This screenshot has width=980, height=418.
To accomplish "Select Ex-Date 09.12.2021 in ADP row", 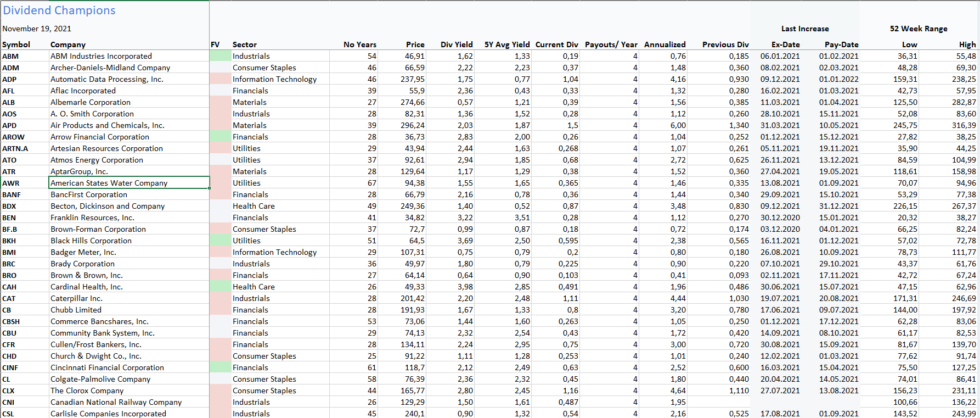I will 780,79.
